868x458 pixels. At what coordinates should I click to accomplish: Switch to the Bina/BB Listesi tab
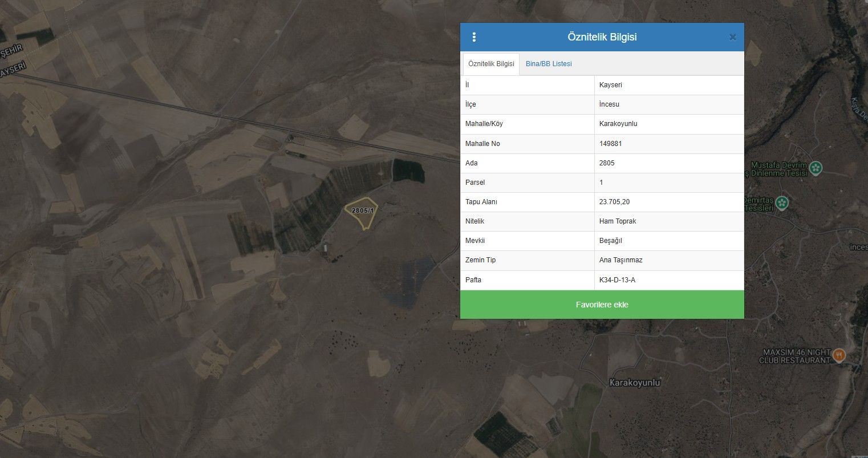point(548,64)
